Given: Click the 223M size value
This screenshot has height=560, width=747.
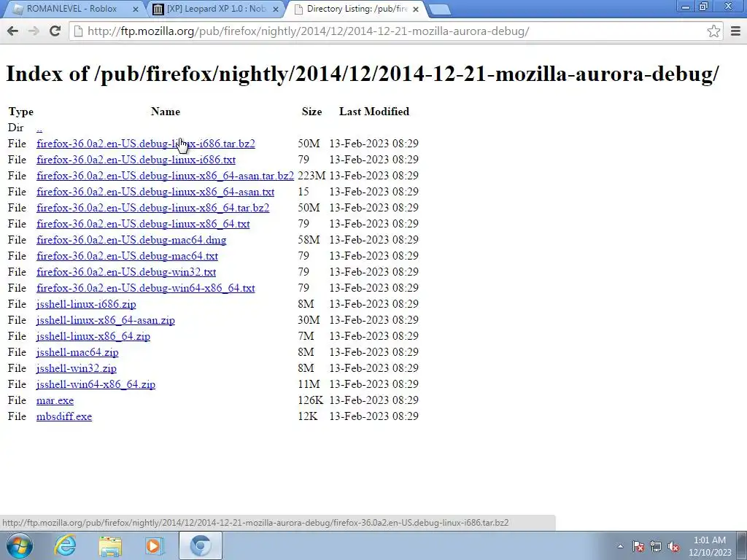Looking at the screenshot, I should pos(311,176).
